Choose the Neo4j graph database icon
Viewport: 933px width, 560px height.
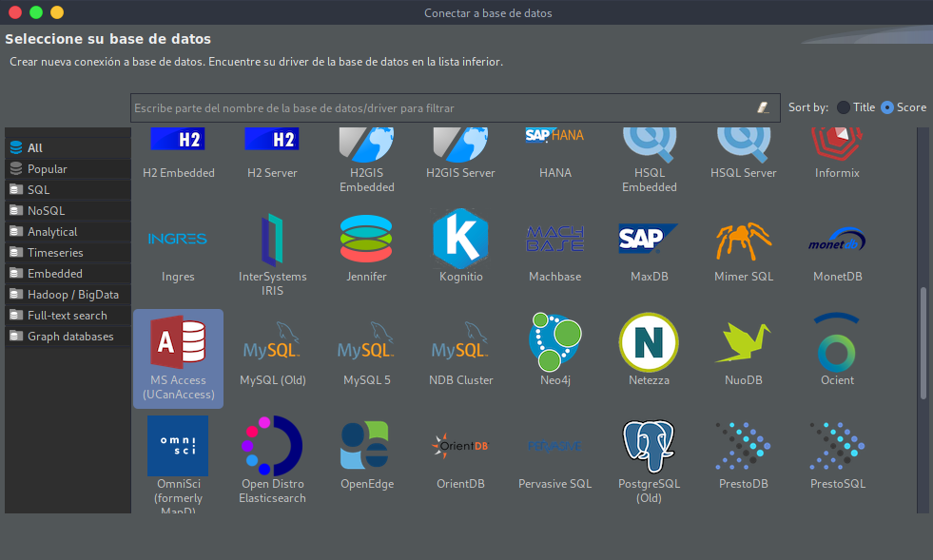coord(554,341)
